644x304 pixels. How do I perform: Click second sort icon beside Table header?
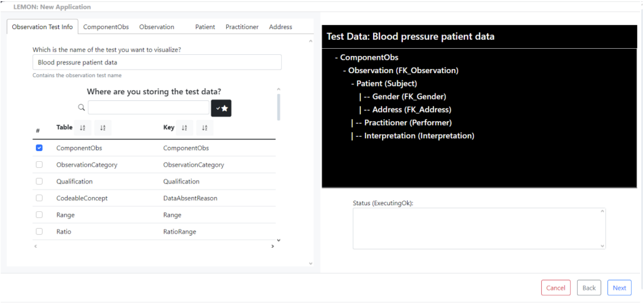tap(103, 128)
